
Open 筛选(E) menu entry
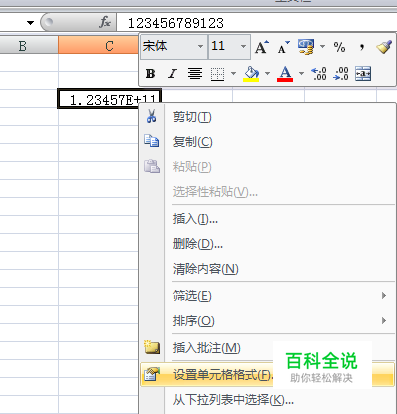click(267, 296)
